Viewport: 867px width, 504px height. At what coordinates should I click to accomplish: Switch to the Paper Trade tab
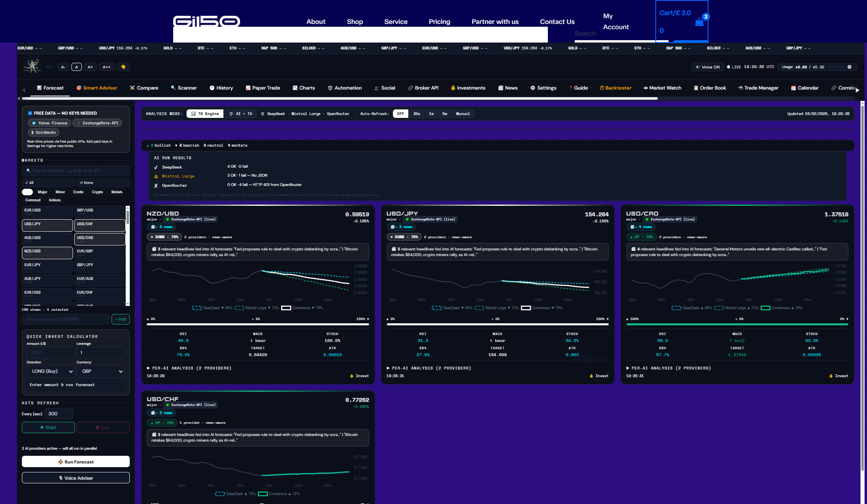pyautogui.click(x=262, y=88)
